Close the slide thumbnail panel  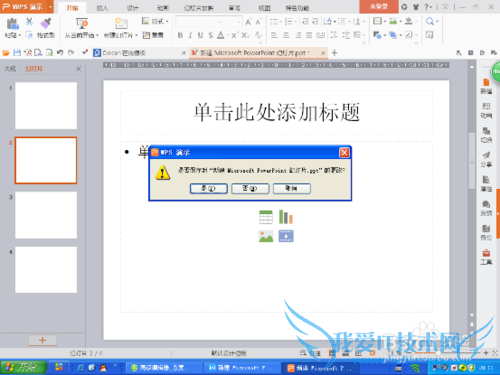click(x=79, y=69)
